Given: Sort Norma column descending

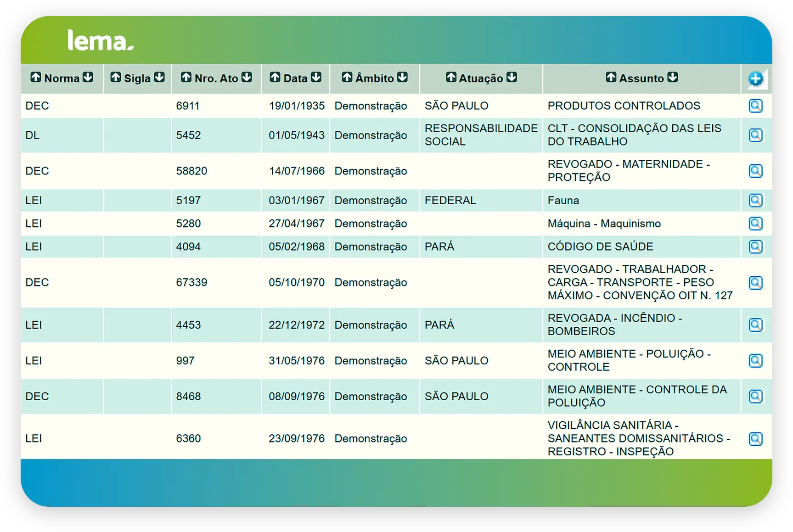Looking at the screenshot, I should tap(88, 78).
